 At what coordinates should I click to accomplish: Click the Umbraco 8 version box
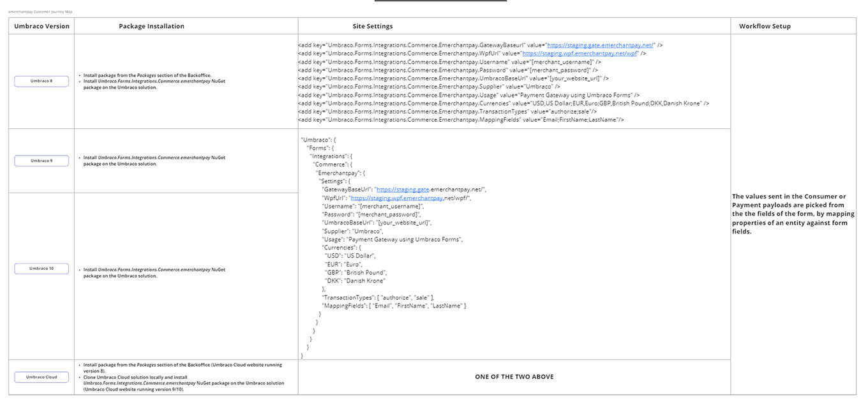point(41,81)
